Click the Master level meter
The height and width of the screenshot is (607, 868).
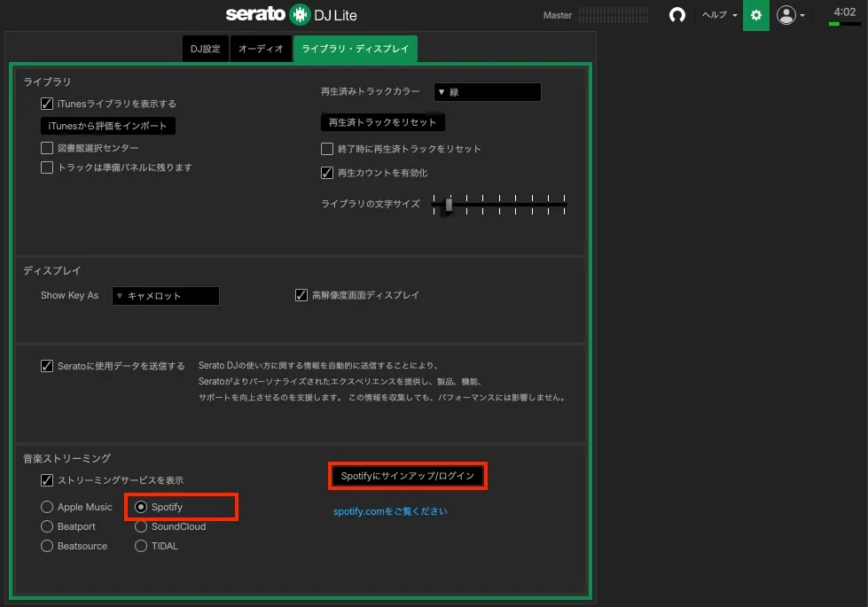click(613, 14)
